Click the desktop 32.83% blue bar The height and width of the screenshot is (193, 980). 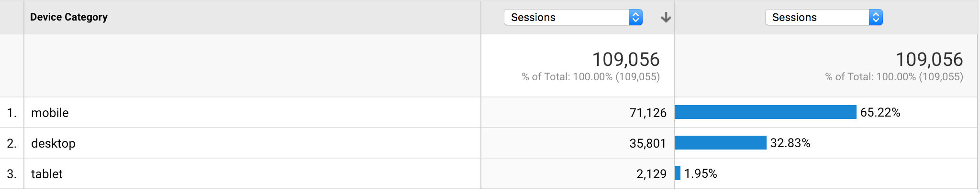coord(721,143)
